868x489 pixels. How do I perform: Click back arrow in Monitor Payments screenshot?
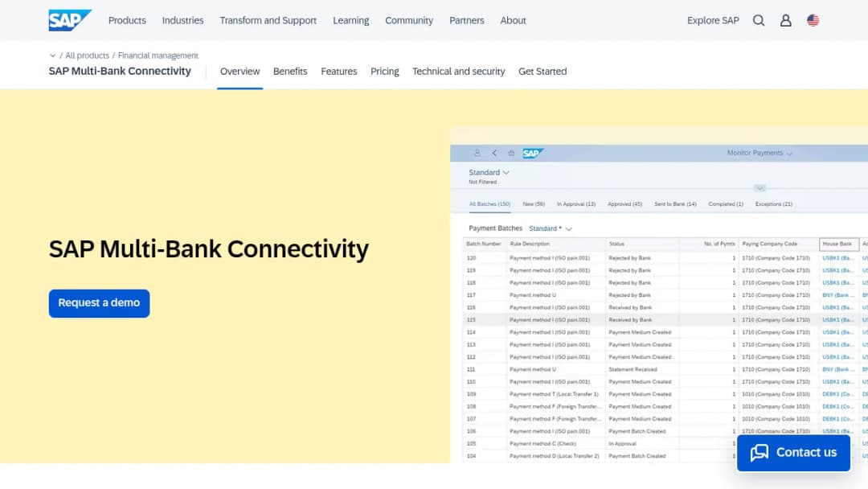(494, 153)
